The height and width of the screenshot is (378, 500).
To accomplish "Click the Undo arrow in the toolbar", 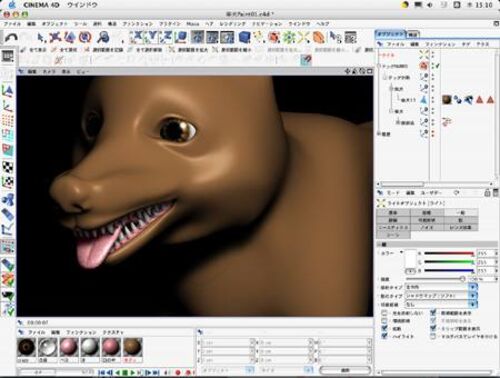I will (11, 37).
